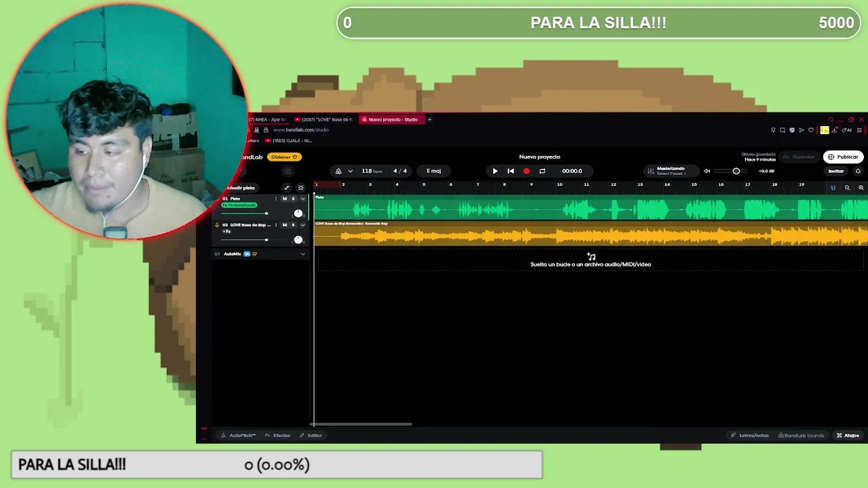The width and height of the screenshot is (868, 488).
Task: Click the skip-to-start transport button
Action: (511, 171)
